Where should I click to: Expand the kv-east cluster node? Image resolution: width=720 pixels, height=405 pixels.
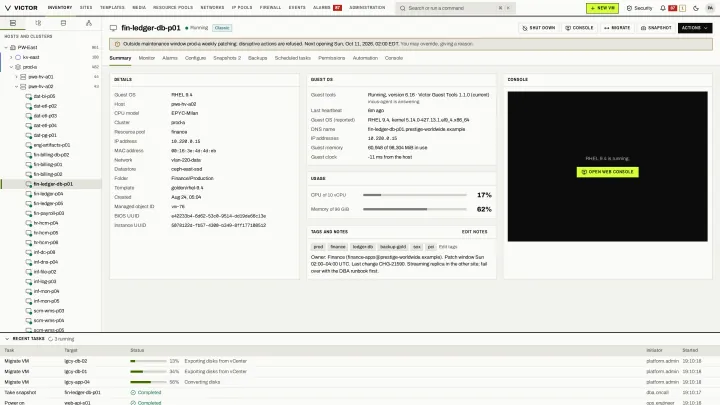click(x=11, y=57)
